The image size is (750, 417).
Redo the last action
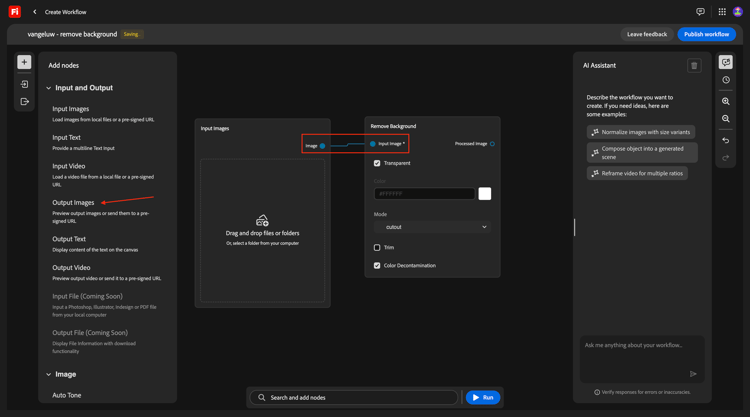(x=726, y=158)
